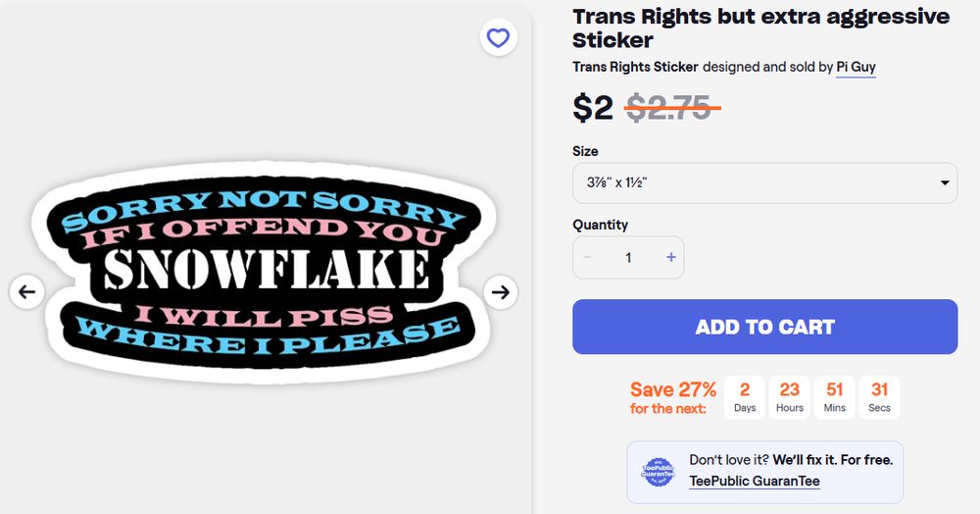Open the TeePublic GuaranTee link
This screenshot has height=514, width=980.
coord(755,481)
